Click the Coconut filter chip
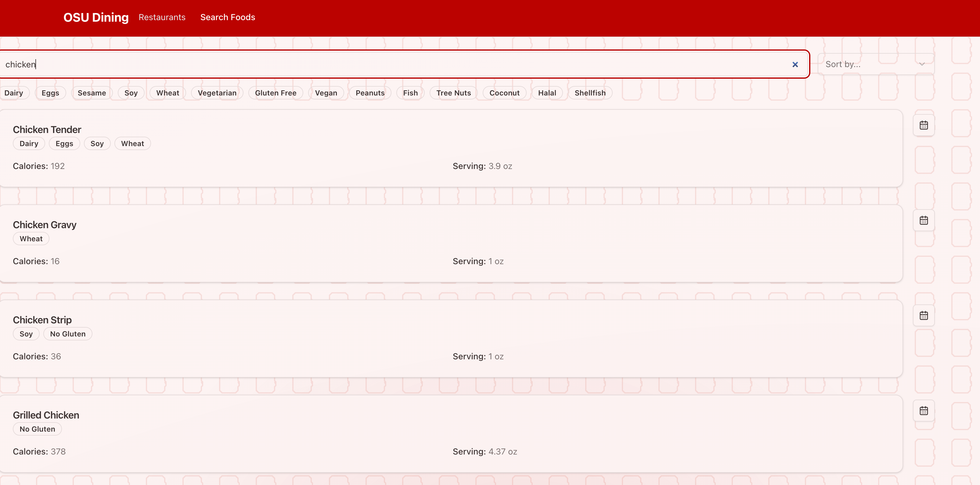The image size is (980, 485). pos(504,92)
